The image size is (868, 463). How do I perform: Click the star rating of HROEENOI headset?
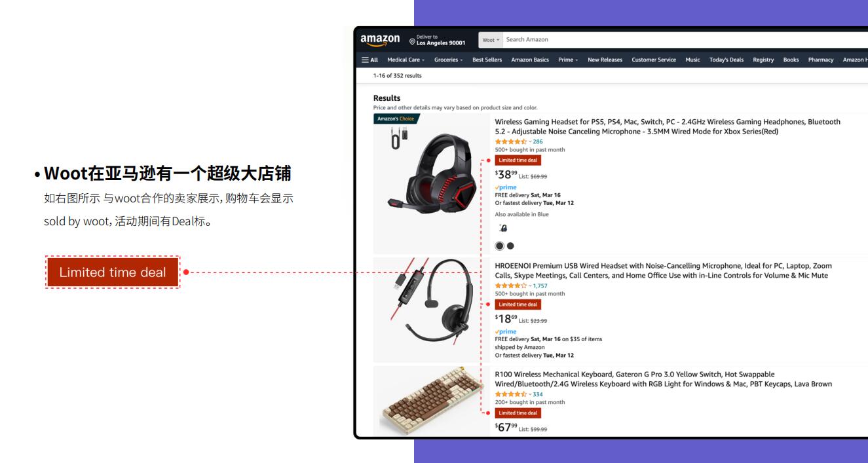click(x=512, y=286)
